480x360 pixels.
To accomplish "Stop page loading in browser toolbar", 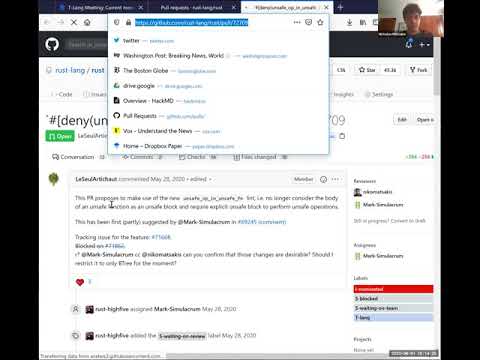I will pos(74,22).
